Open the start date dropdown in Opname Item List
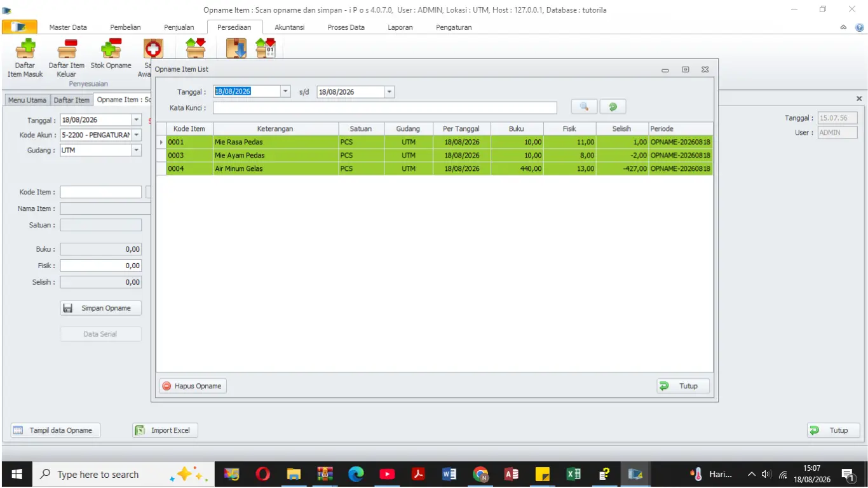 pos(285,92)
